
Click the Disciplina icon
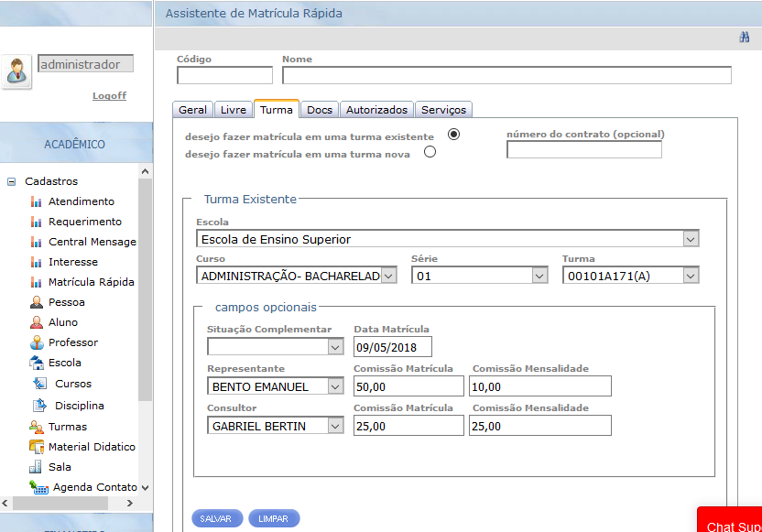(x=40, y=406)
